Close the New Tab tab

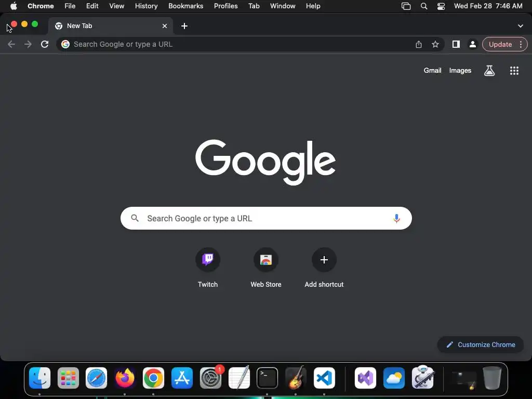(165, 26)
